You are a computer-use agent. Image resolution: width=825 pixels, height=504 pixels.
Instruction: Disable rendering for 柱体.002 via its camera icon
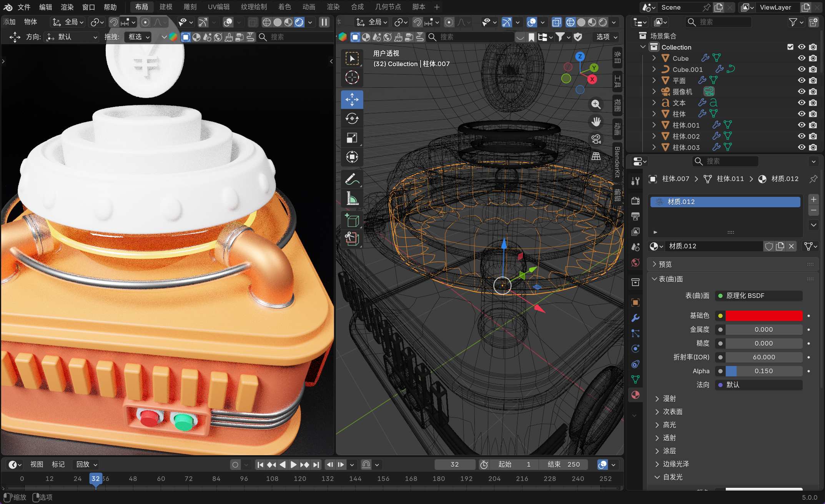[x=813, y=136]
